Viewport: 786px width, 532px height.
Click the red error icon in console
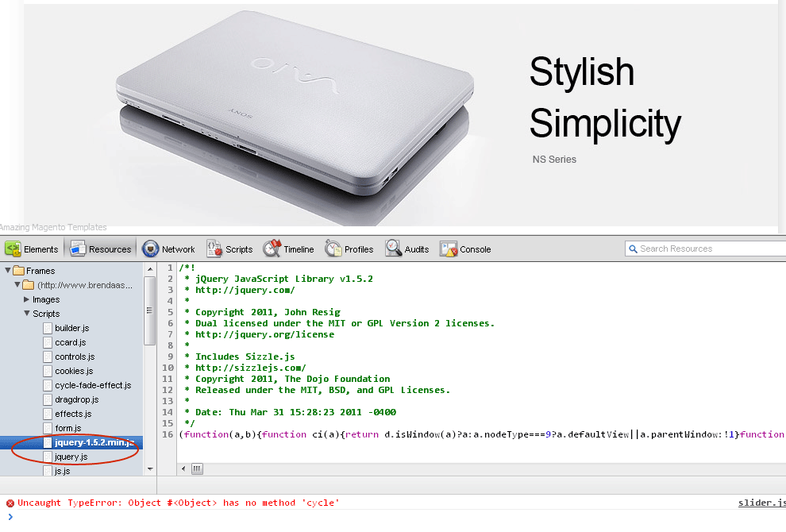point(10,503)
